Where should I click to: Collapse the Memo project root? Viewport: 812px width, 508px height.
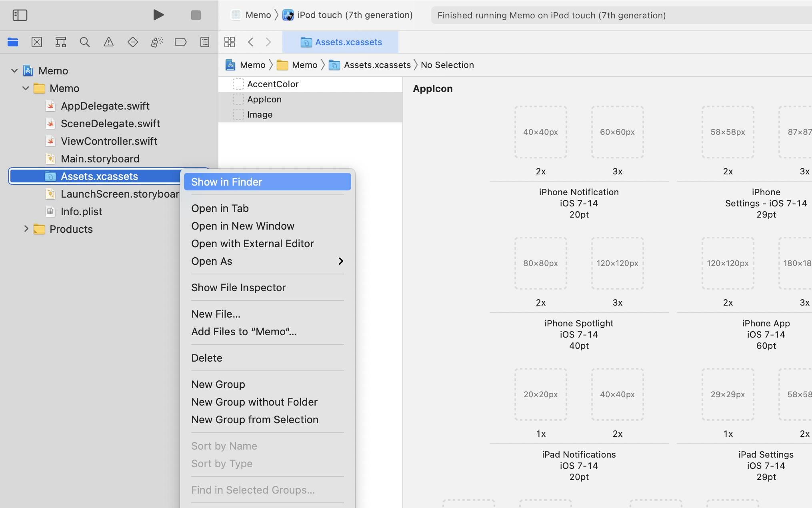pyautogui.click(x=14, y=71)
